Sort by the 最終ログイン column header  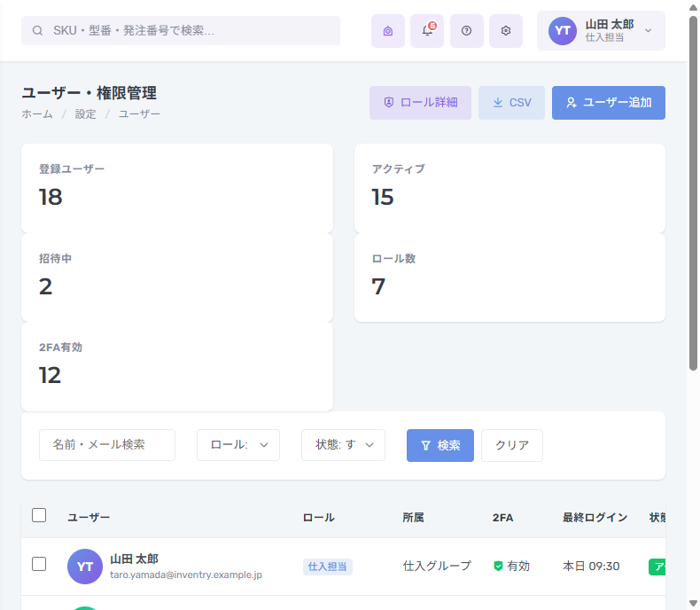click(x=595, y=518)
